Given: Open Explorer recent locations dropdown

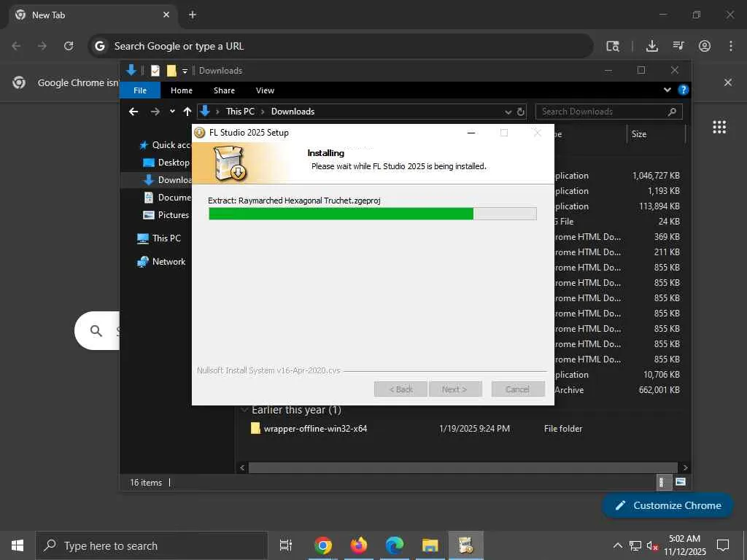Looking at the screenshot, I should coord(172,112).
